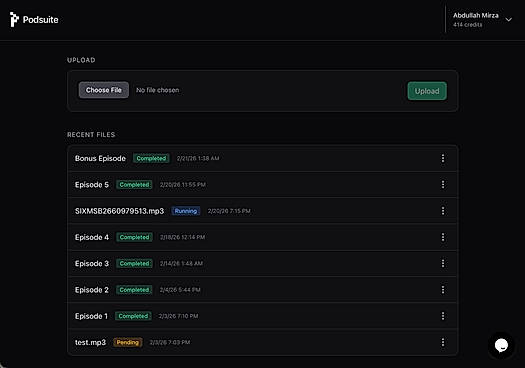The height and width of the screenshot is (368, 525).
Task: Expand the Abdullah Mirza account dropdown
Action: point(508,20)
